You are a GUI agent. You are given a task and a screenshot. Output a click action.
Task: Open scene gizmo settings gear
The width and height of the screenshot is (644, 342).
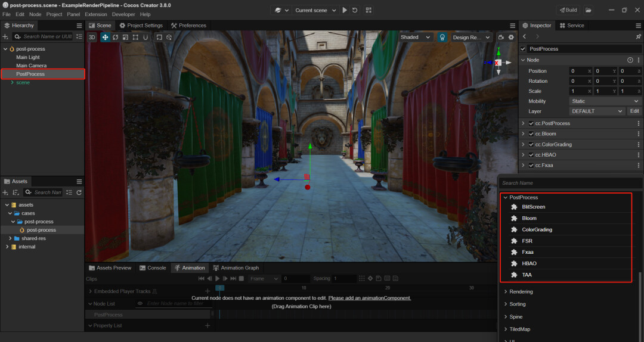tap(511, 37)
